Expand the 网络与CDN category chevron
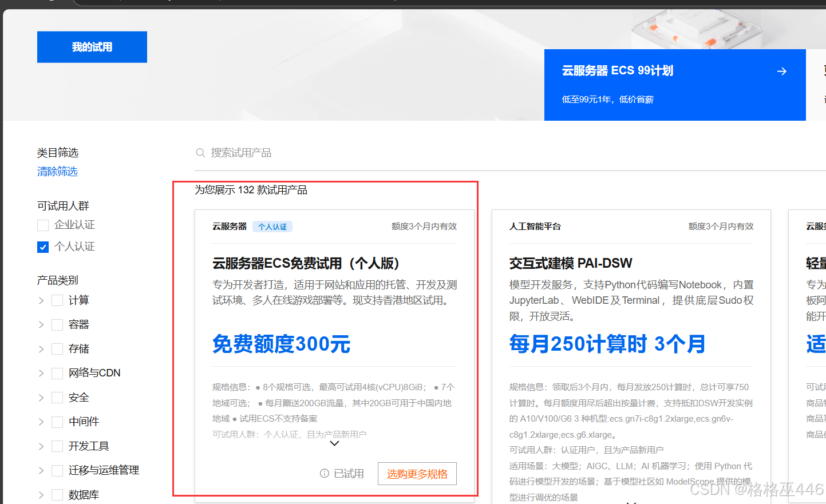The height and width of the screenshot is (504, 826). click(x=41, y=374)
